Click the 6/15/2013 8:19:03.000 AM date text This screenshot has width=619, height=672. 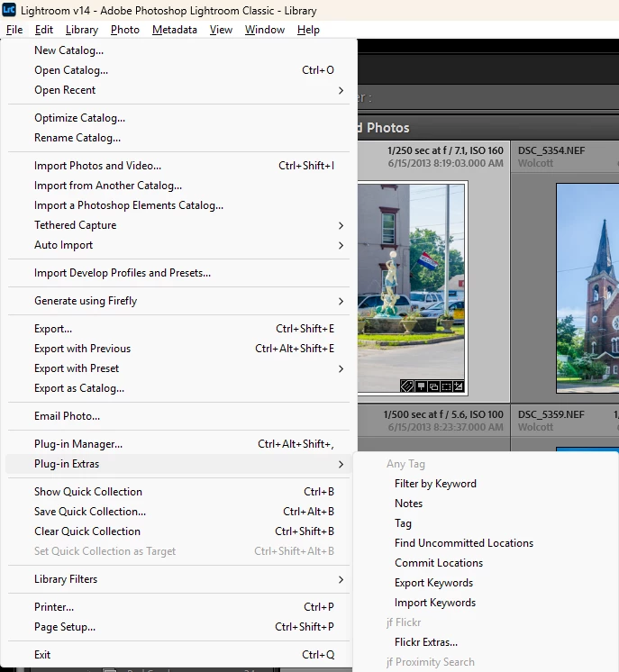445,163
